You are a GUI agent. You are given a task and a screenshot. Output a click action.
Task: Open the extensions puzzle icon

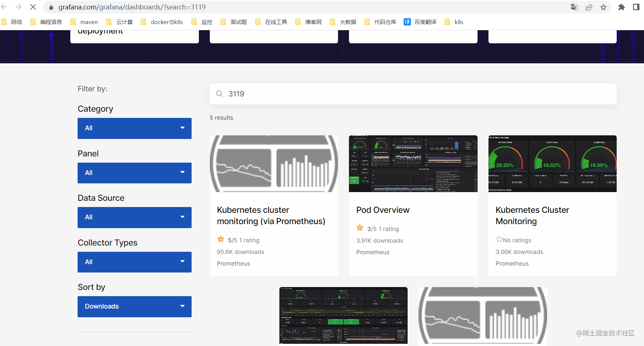tap(622, 7)
